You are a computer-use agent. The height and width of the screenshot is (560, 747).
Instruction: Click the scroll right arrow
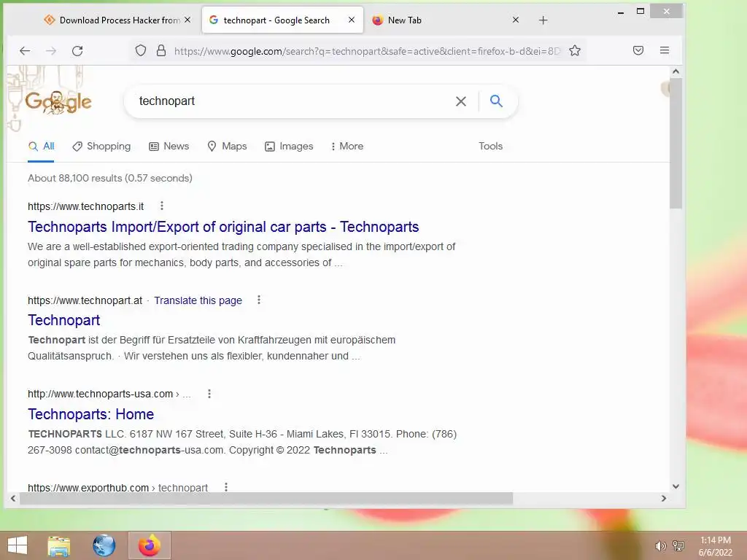tap(664, 499)
